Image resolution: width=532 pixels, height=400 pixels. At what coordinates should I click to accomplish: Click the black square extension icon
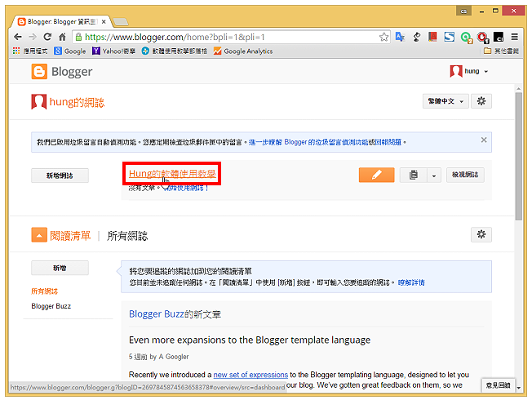tap(499, 37)
